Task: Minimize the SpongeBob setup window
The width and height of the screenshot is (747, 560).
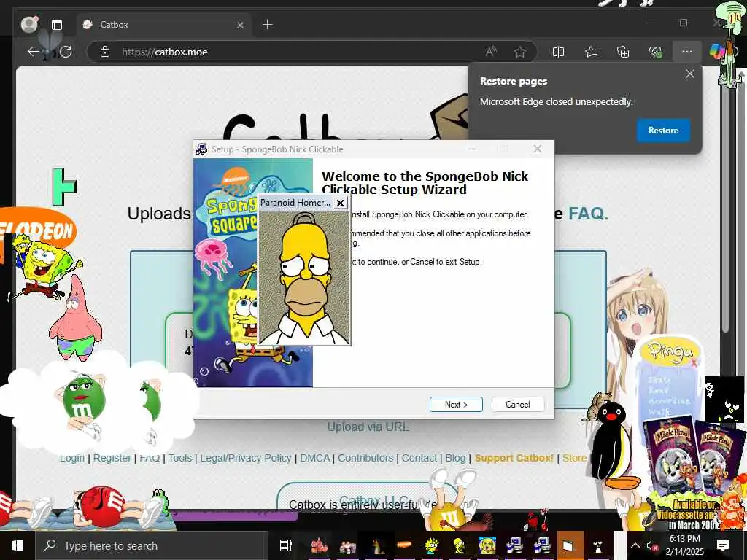Action: tap(471, 149)
